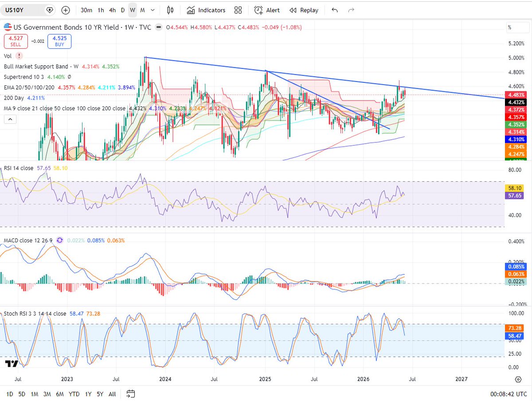Switch to the 1h timeframe

pyautogui.click(x=101, y=10)
